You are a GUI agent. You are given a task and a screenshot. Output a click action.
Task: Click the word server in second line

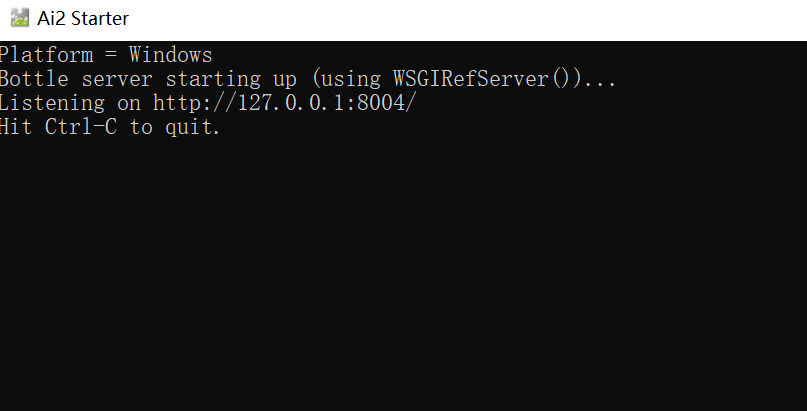(117, 80)
